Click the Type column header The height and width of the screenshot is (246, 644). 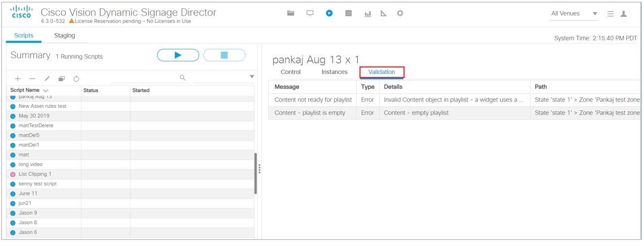(368, 87)
